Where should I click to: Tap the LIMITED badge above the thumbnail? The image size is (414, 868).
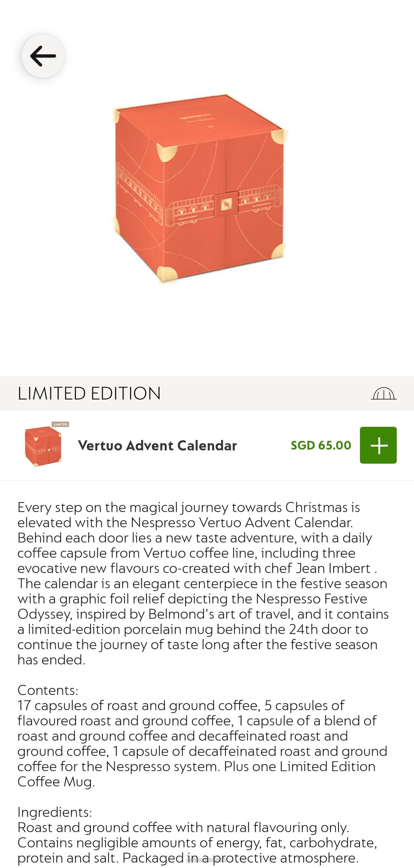pos(61,424)
